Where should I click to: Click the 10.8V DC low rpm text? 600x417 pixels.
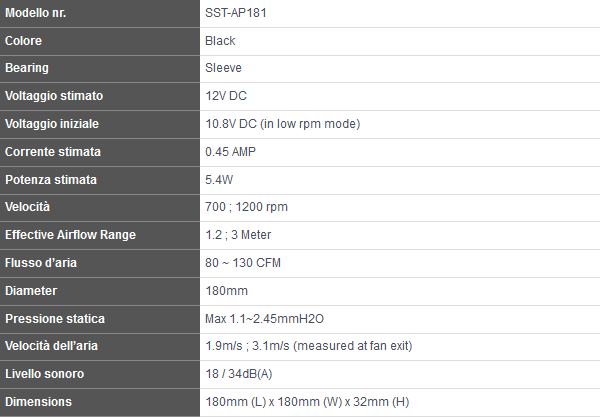pos(283,124)
